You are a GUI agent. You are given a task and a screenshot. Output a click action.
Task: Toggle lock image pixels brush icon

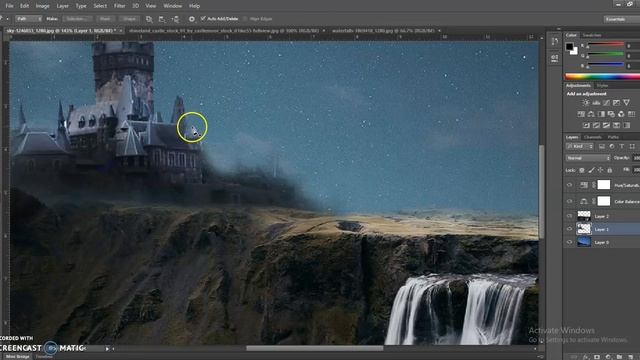point(591,170)
